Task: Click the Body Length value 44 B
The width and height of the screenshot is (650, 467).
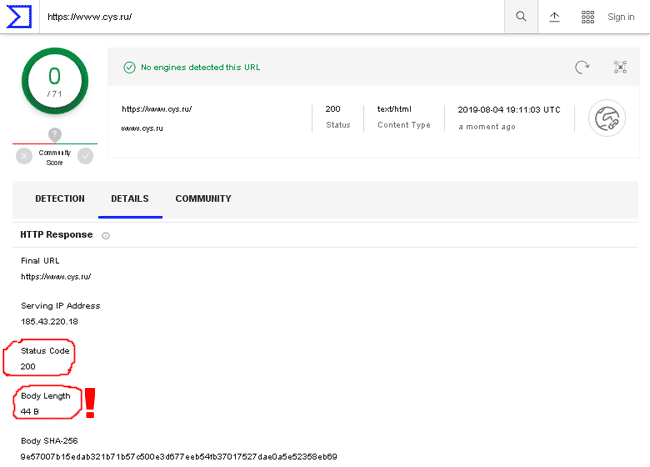Action: point(29,411)
